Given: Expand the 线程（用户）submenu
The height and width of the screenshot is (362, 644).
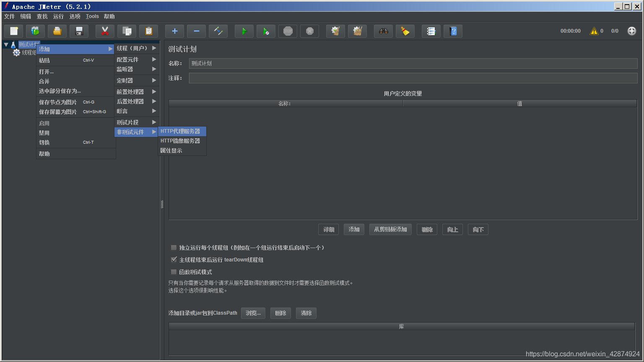Looking at the screenshot, I should coord(136,49).
